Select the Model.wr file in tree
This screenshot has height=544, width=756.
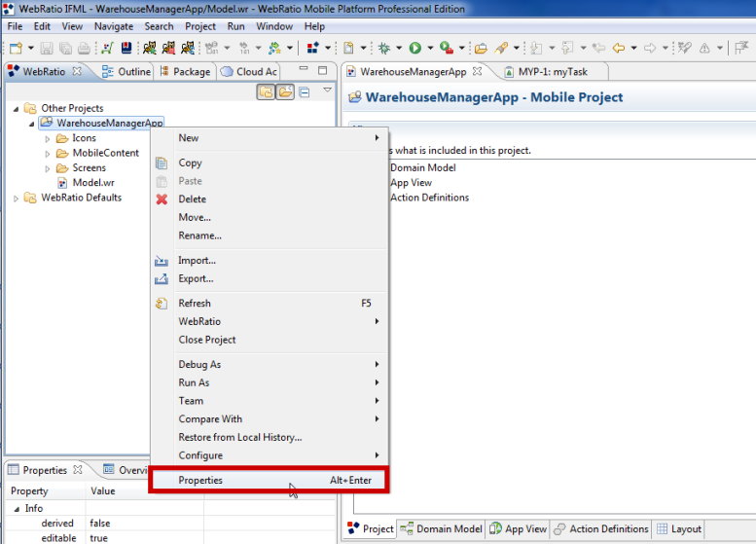coord(93,183)
